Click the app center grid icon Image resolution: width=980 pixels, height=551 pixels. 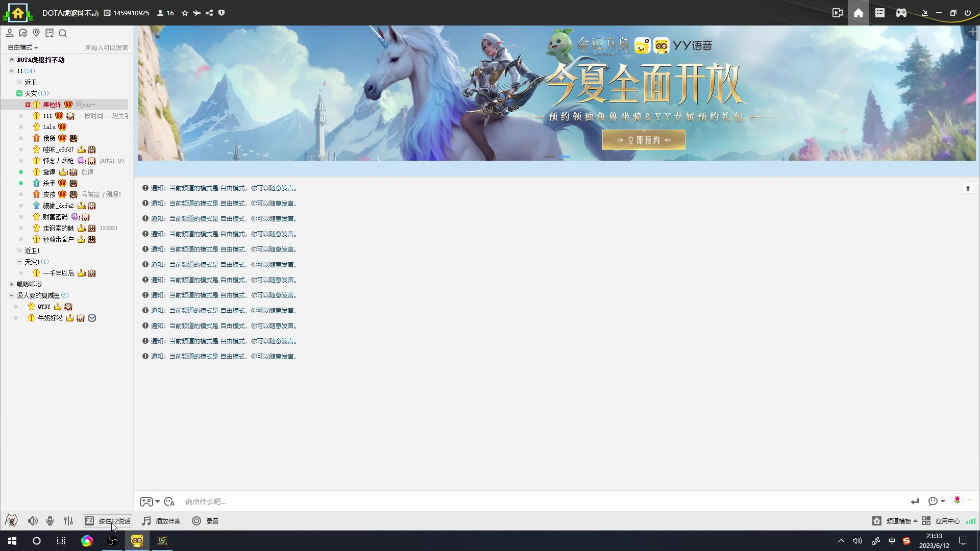coord(926,521)
